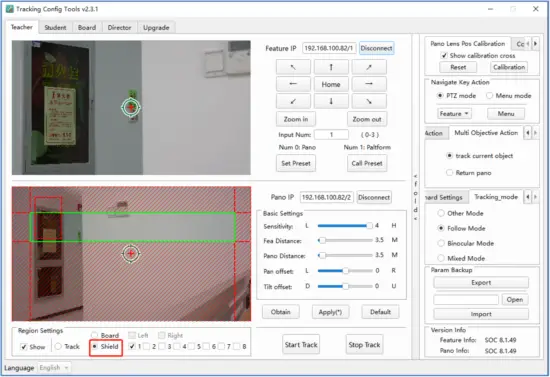Pan camera left with the left arrow
This screenshot has width=550, height=377.
[x=293, y=84]
